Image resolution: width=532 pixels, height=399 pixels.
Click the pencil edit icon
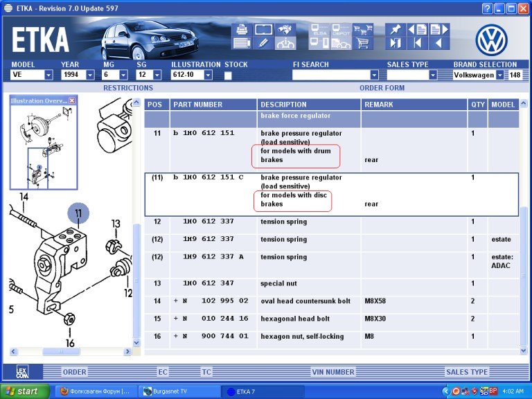[x=263, y=43]
